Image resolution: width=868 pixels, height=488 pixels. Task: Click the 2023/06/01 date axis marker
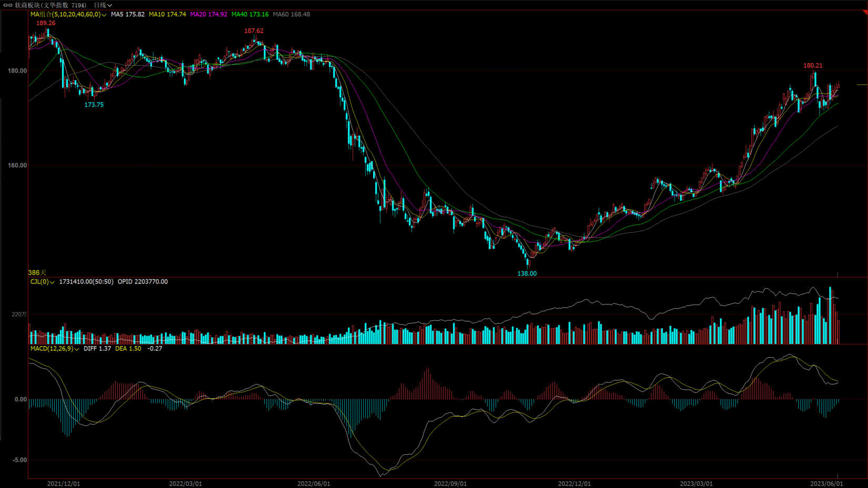point(826,483)
